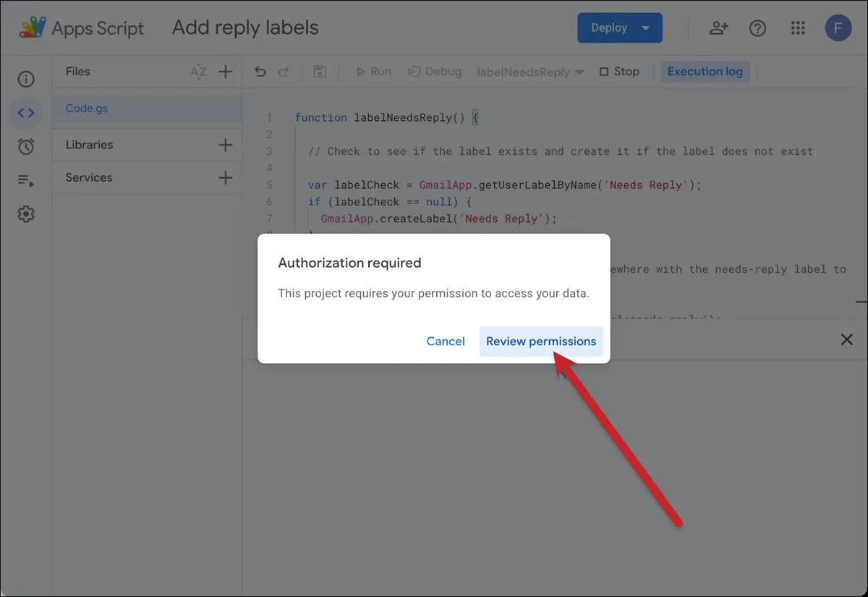
Task: Select the Code.gs file
Action: tap(147, 109)
